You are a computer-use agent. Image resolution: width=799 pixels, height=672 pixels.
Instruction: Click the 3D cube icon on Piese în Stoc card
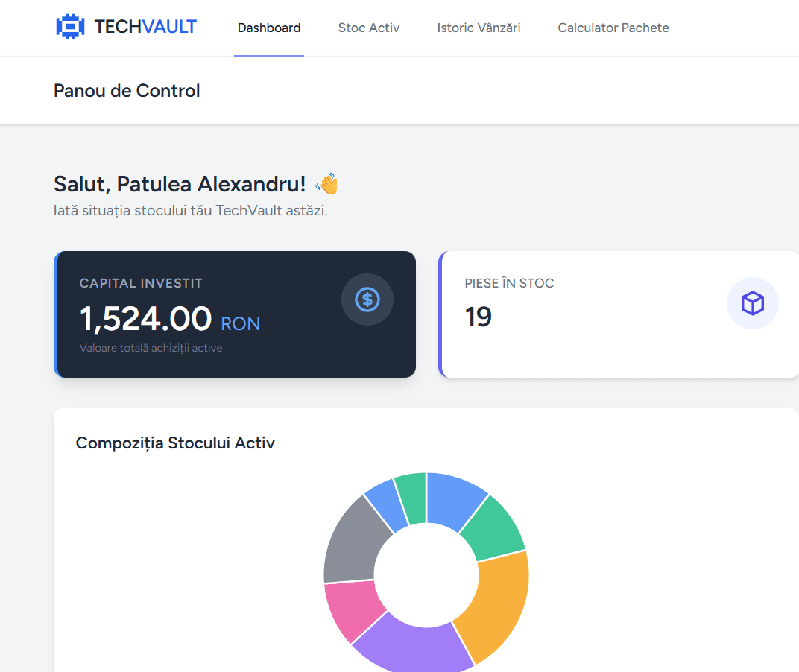(x=753, y=303)
